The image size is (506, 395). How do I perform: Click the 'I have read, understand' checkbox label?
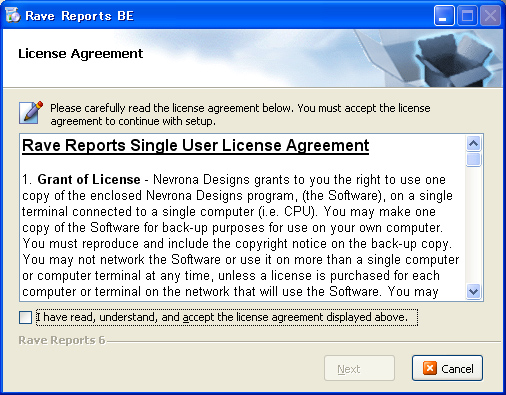click(227, 317)
